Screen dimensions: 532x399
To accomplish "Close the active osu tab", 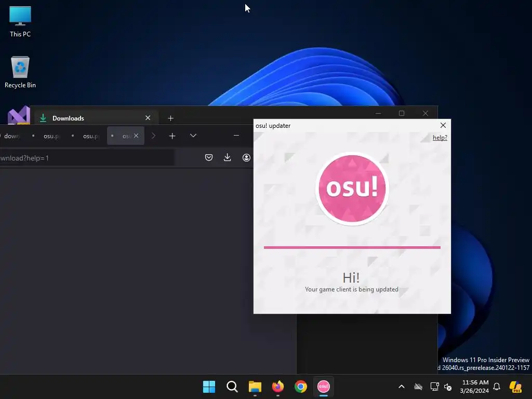I will tap(136, 136).
